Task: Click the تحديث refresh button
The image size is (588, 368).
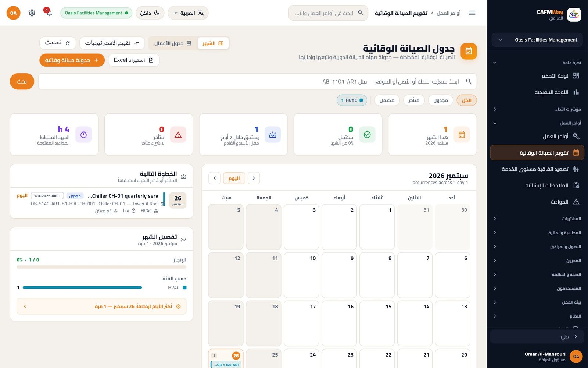Action: click(58, 43)
